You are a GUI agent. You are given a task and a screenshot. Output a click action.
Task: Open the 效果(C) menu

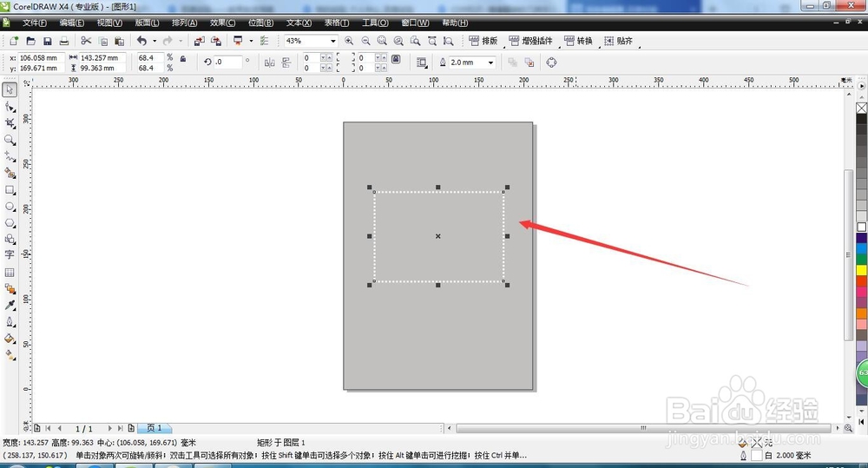(222, 23)
